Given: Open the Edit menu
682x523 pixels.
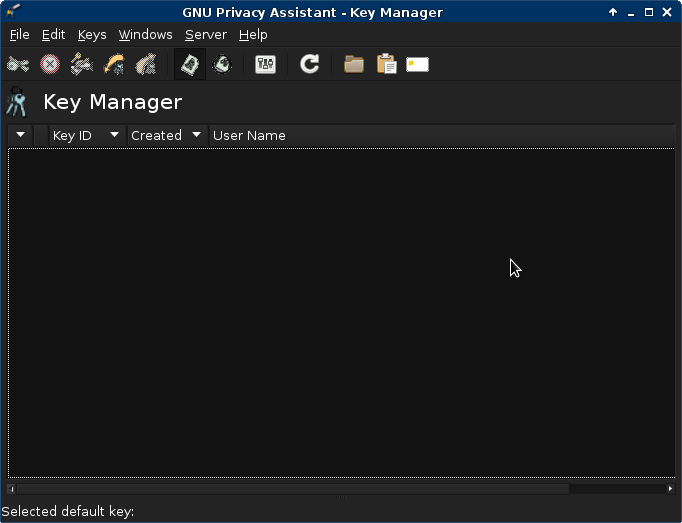Looking at the screenshot, I should [x=53, y=35].
